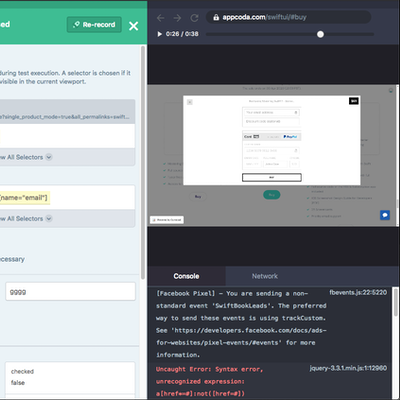Go back using browser back arrow

161,18
